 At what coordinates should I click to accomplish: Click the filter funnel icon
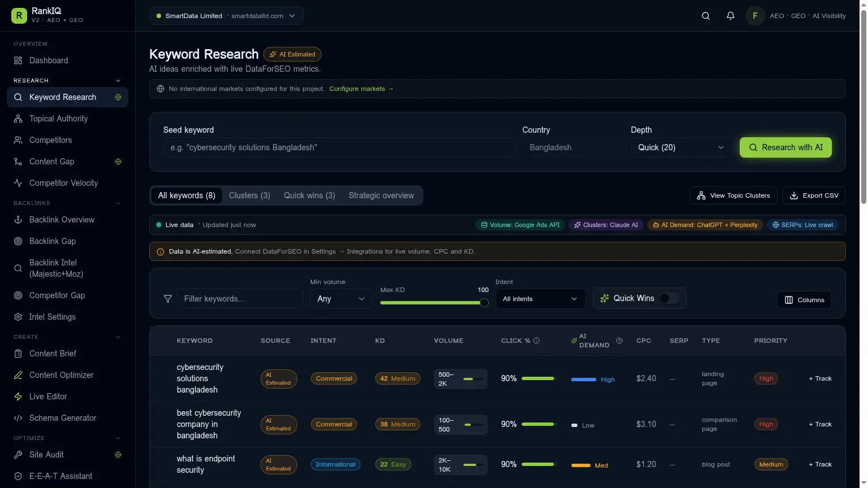[168, 299]
